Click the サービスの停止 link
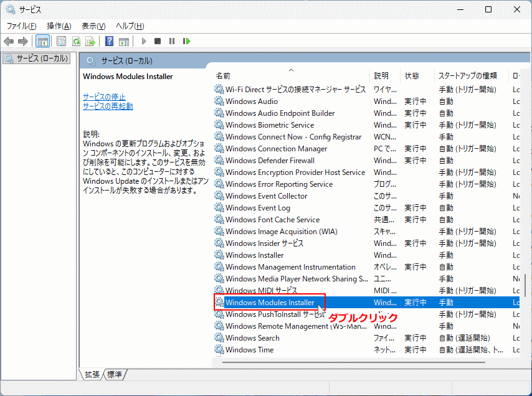Image resolution: width=532 pixels, height=396 pixels. pos(104,97)
